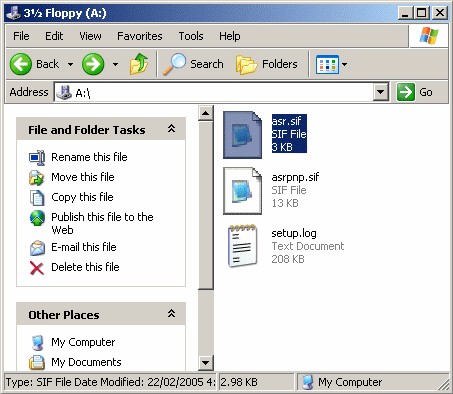Select the asr.sif file icon
The height and width of the screenshot is (394, 453).
point(242,135)
